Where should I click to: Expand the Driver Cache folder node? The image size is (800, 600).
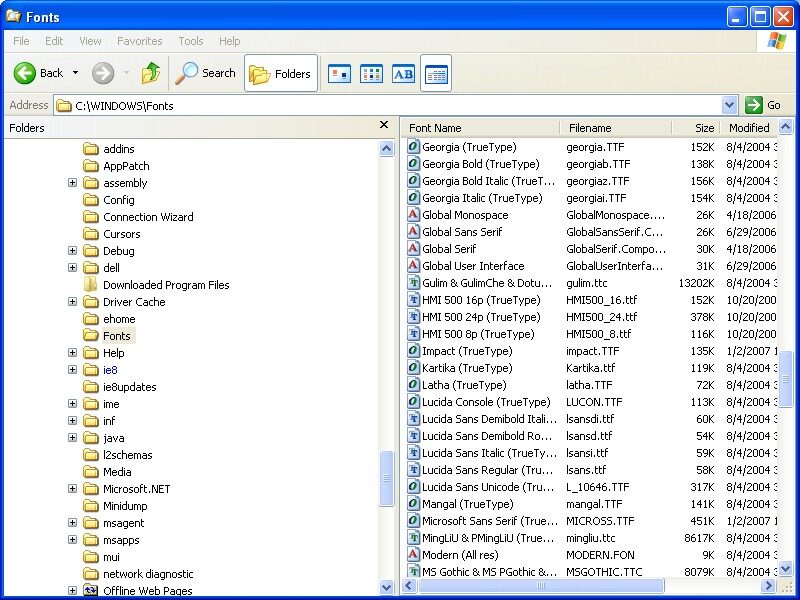[72, 302]
